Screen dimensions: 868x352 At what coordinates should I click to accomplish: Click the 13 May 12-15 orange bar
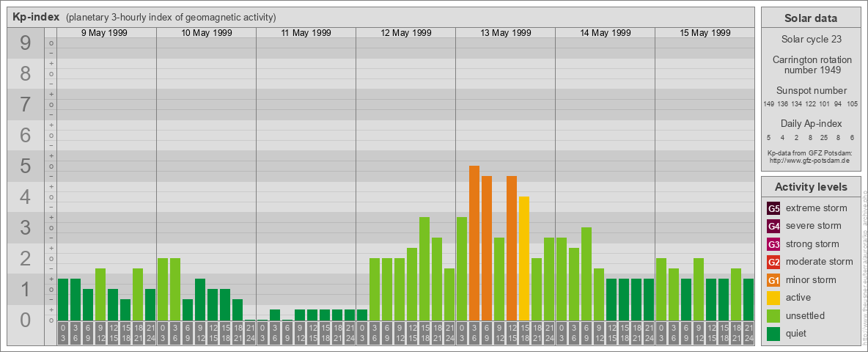(x=512, y=248)
